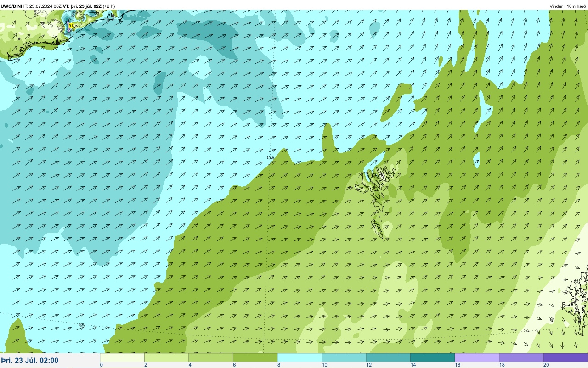Viewport: 588px width, 368px height.
Task: Click the medium purple 18–20 legend swatch
Action: click(x=521, y=357)
